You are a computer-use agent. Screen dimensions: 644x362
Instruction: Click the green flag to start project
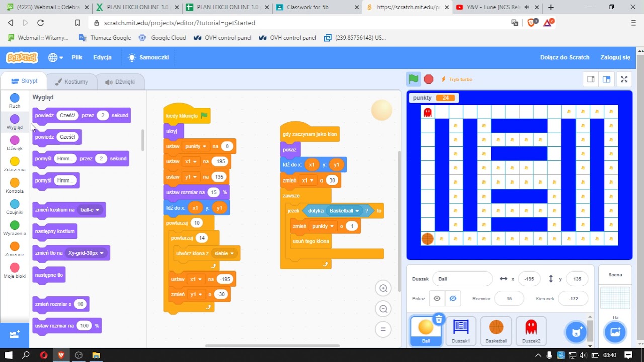pyautogui.click(x=413, y=79)
